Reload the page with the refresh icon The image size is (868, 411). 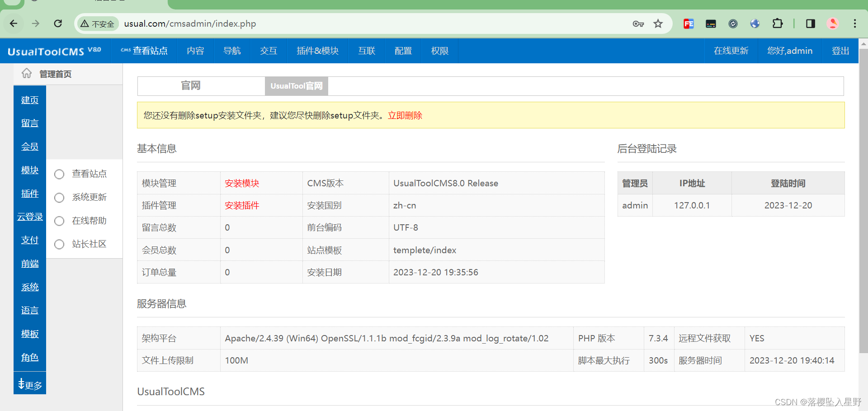58,24
